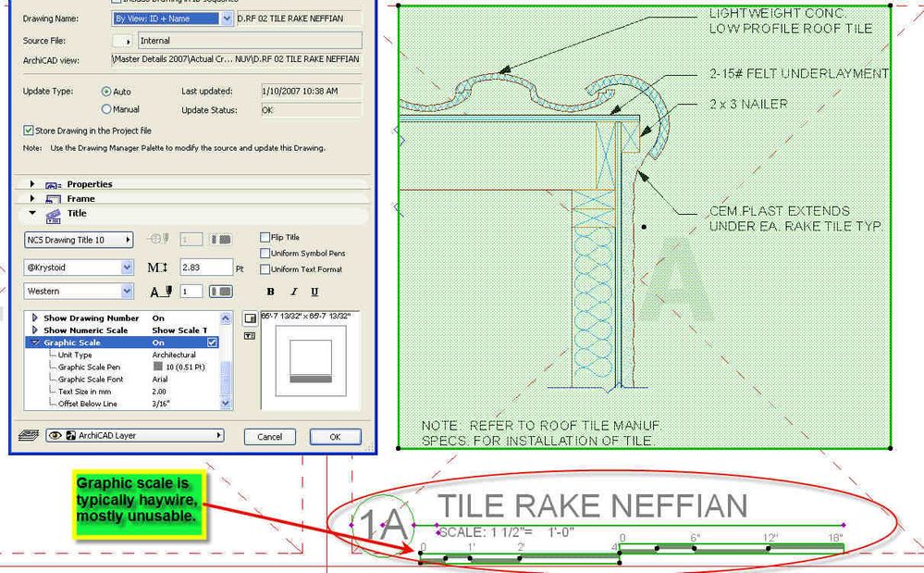924x573 pixels.
Task: Select the Text Size in mm row
Action: point(121,392)
